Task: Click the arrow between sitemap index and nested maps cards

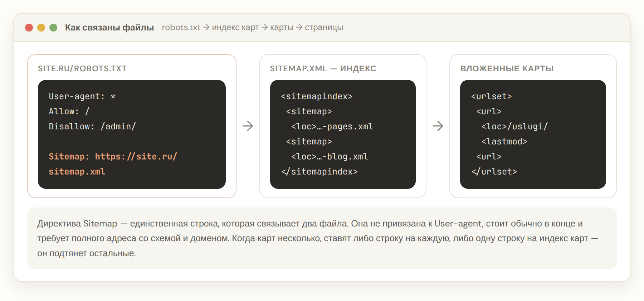Action: 438,126
